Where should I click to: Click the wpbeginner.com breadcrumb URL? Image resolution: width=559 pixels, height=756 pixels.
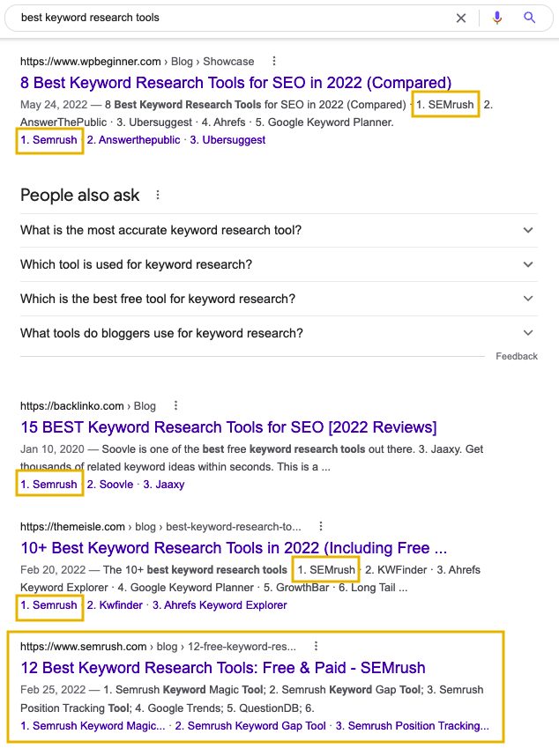137,61
